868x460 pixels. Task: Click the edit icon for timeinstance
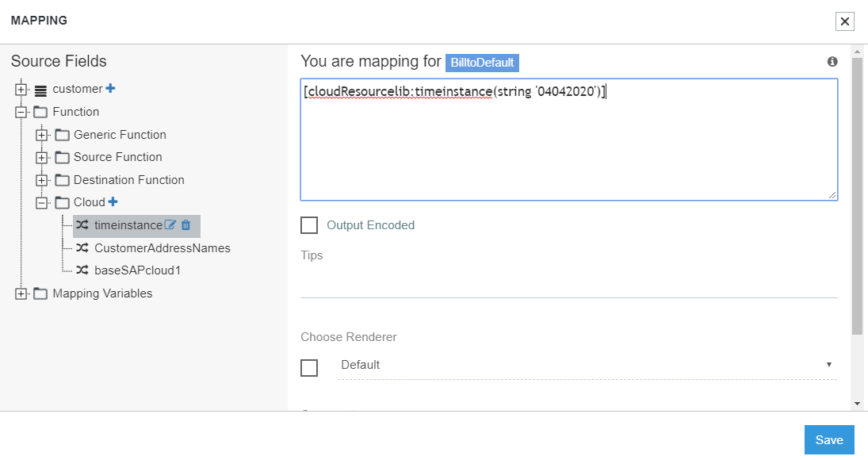point(170,225)
